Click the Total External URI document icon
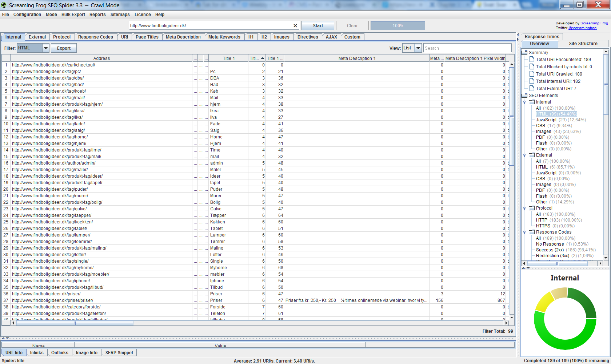This screenshot has width=611, height=364. [x=532, y=89]
